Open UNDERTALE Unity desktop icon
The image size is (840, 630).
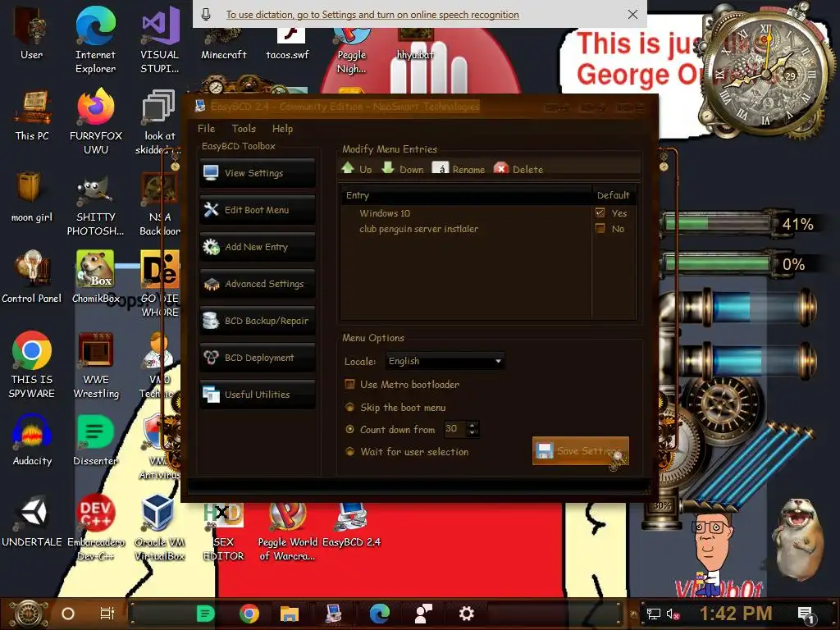click(32, 521)
